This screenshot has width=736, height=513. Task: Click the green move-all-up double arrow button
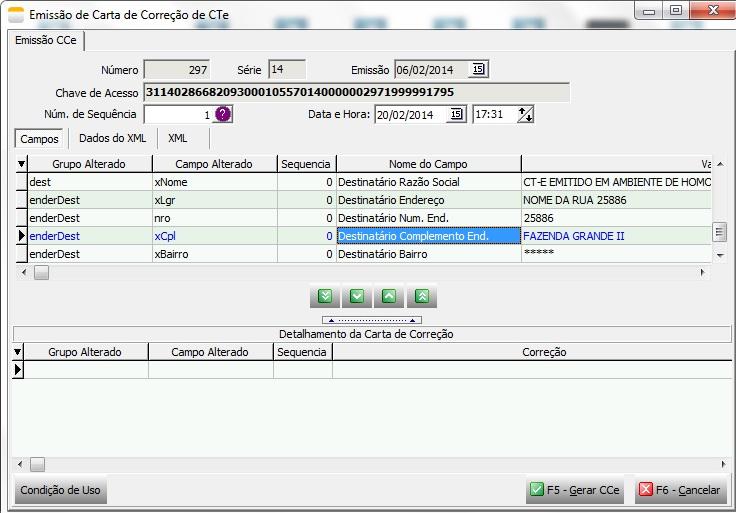(x=422, y=296)
